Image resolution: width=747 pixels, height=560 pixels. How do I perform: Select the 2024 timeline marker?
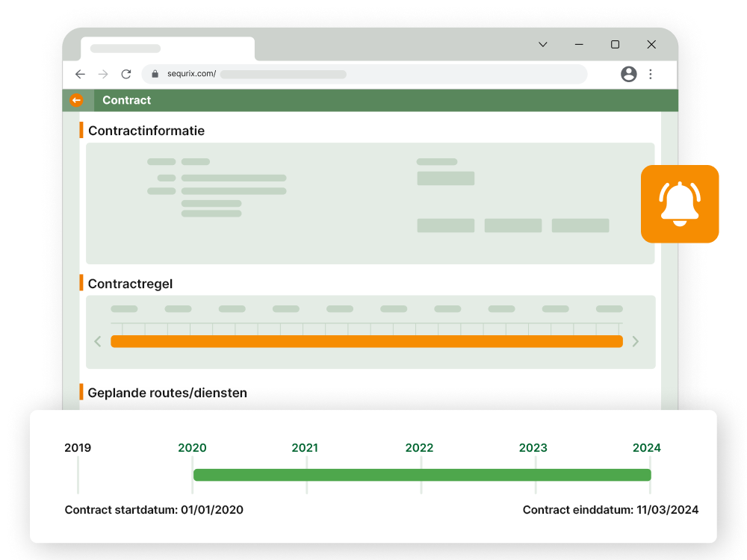pos(646,447)
